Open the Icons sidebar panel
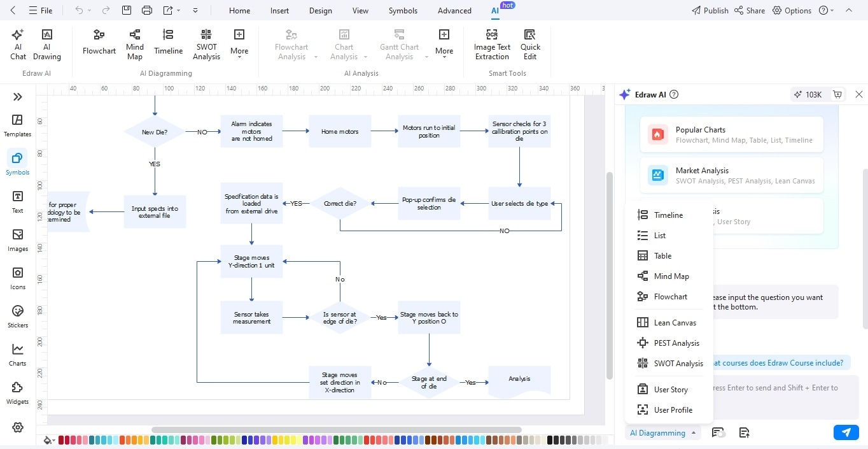868x449 pixels. tap(17, 278)
